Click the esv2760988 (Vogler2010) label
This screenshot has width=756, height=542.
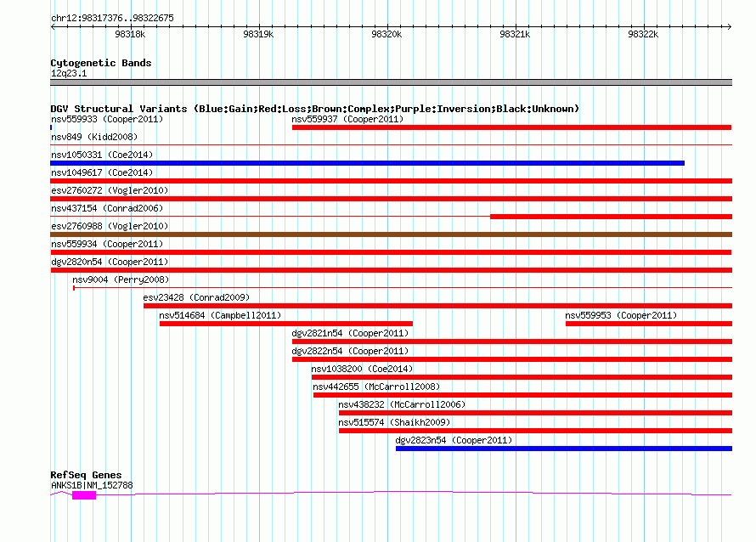click(110, 226)
